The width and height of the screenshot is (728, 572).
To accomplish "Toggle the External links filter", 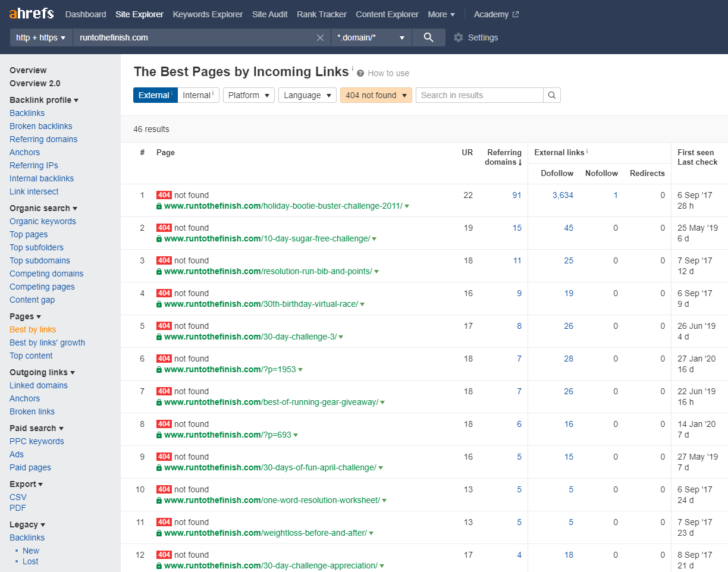I will (155, 95).
